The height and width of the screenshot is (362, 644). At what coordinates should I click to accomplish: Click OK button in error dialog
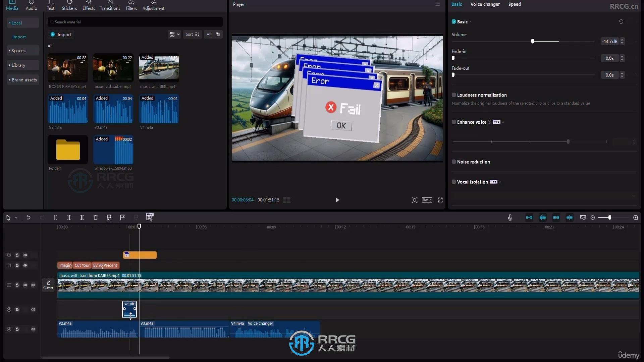[x=340, y=126]
